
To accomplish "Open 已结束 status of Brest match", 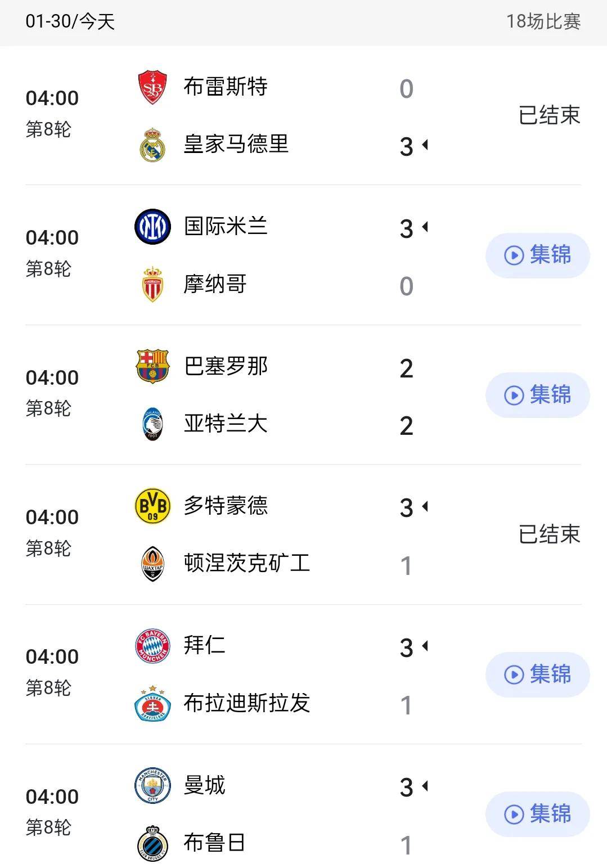I will (549, 115).
